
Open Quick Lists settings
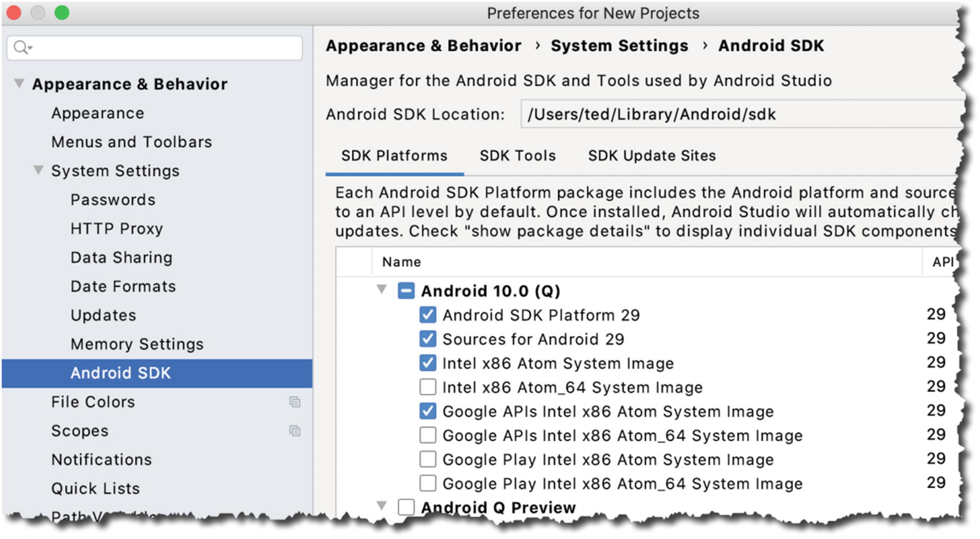pos(95,488)
